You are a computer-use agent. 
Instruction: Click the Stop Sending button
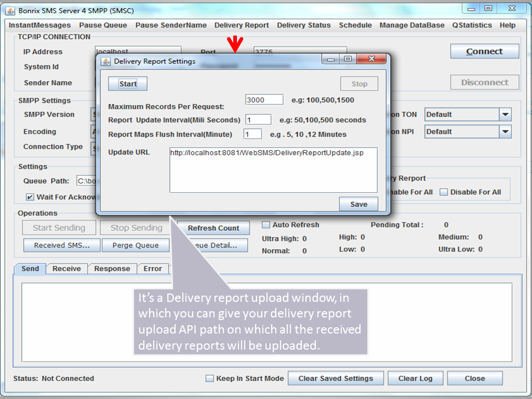click(136, 228)
